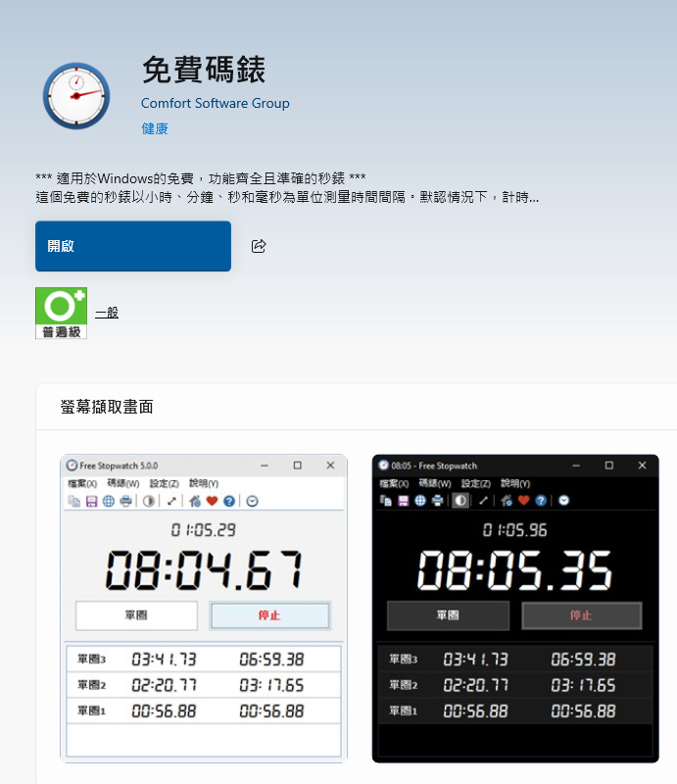Select the 單圈2 row in the dark stopwatch window

[x=515, y=685]
